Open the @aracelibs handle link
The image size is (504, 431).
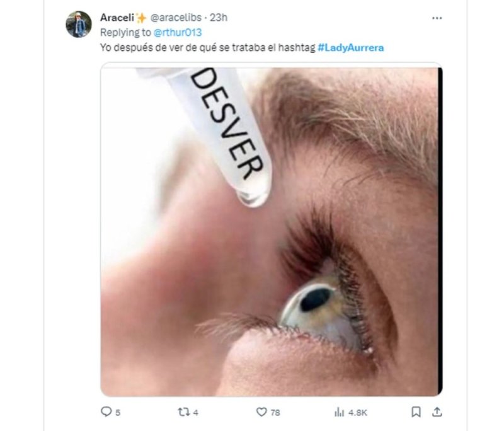pos(173,18)
